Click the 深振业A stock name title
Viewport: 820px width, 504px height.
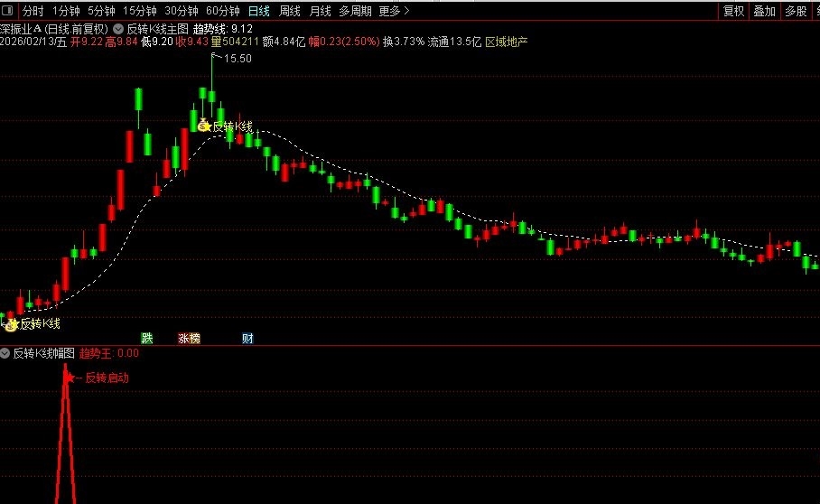[21, 29]
